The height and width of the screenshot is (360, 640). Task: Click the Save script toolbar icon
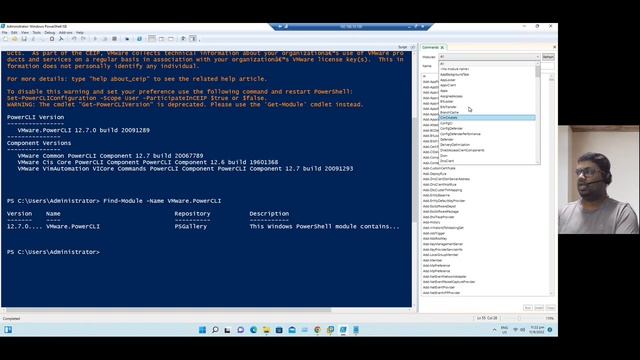[24, 39]
